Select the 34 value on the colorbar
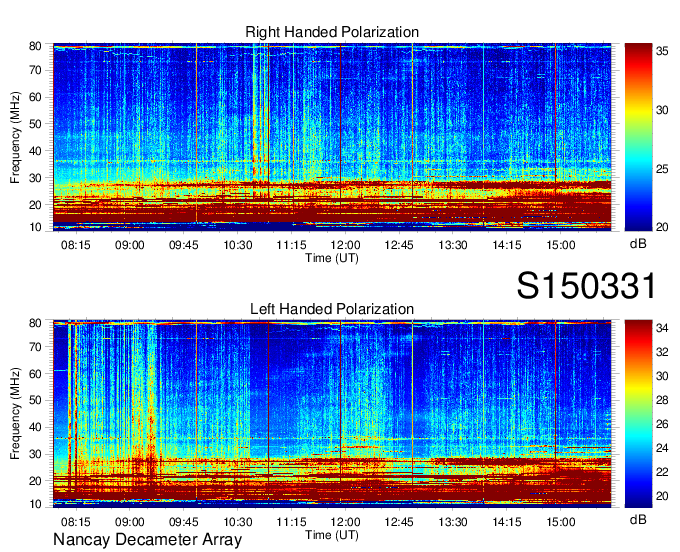The height and width of the screenshot is (552, 680). [662, 328]
